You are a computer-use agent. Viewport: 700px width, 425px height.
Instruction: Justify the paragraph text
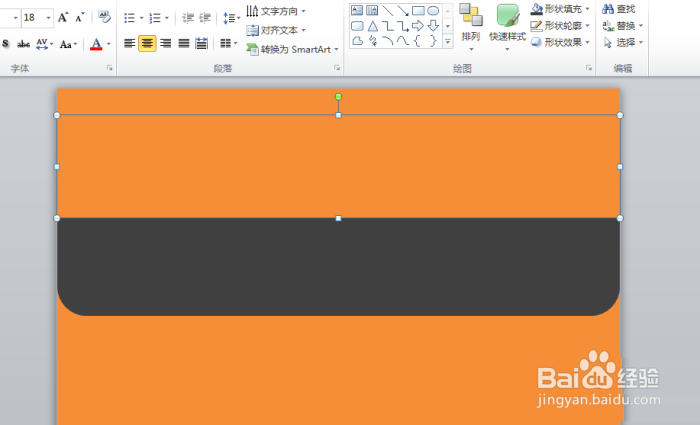184,43
